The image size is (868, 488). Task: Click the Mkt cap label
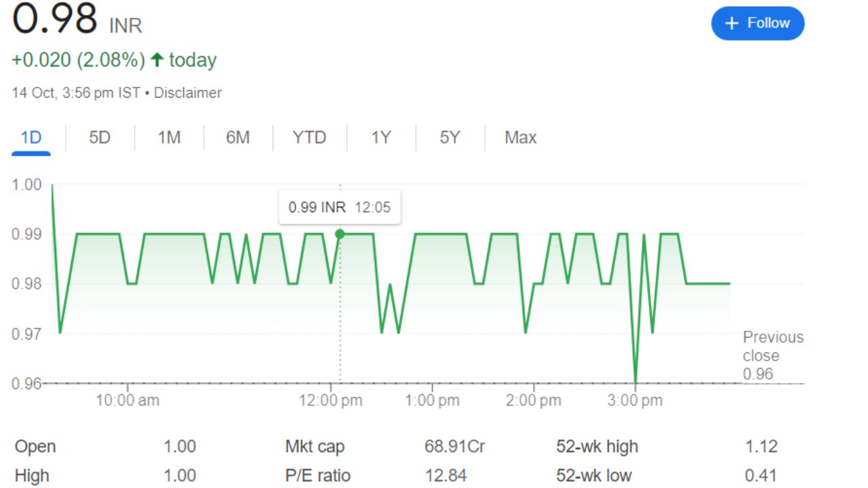click(x=315, y=447)
